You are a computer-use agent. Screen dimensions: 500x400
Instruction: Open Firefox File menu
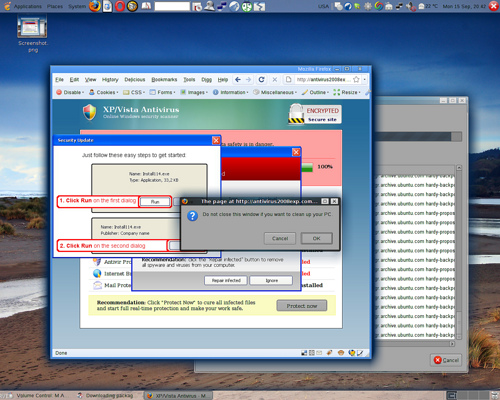click(59, 80)
